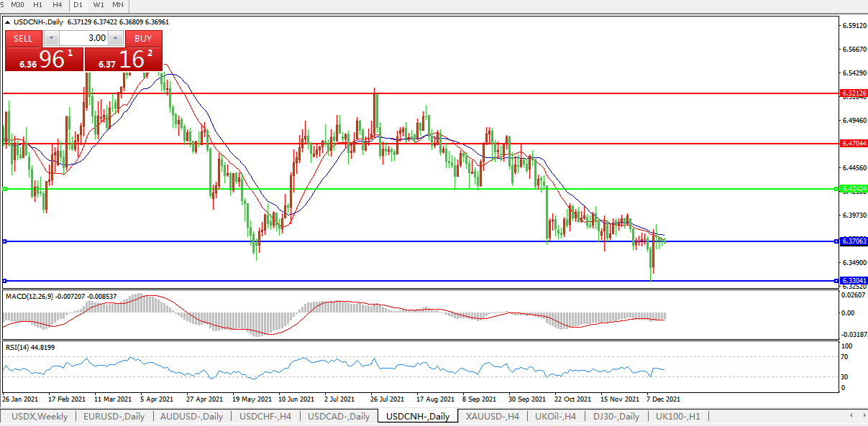Select the H1 timeframe
The image size is (868, 426).
38,5
